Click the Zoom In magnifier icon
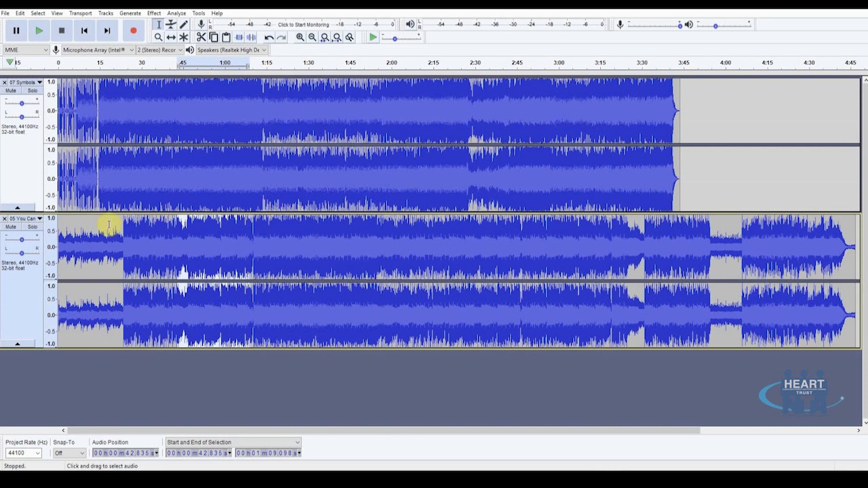 (300, 37)
